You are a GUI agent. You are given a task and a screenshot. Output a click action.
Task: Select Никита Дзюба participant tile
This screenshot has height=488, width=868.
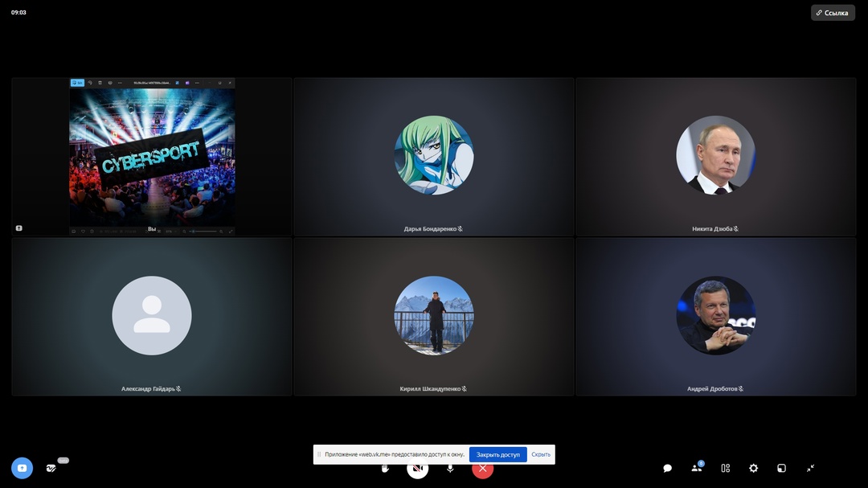(716, 157)
